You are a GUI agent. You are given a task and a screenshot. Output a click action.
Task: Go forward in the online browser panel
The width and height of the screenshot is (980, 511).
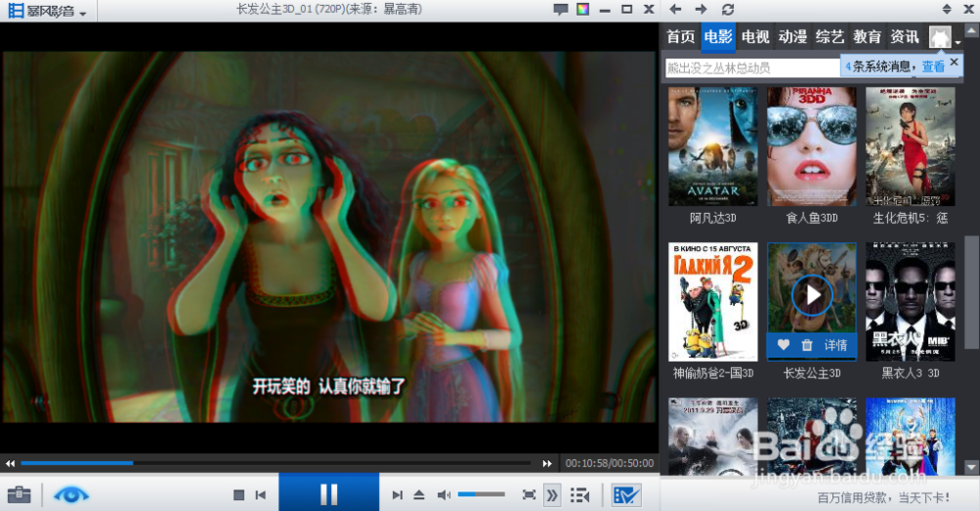(702, 10)
